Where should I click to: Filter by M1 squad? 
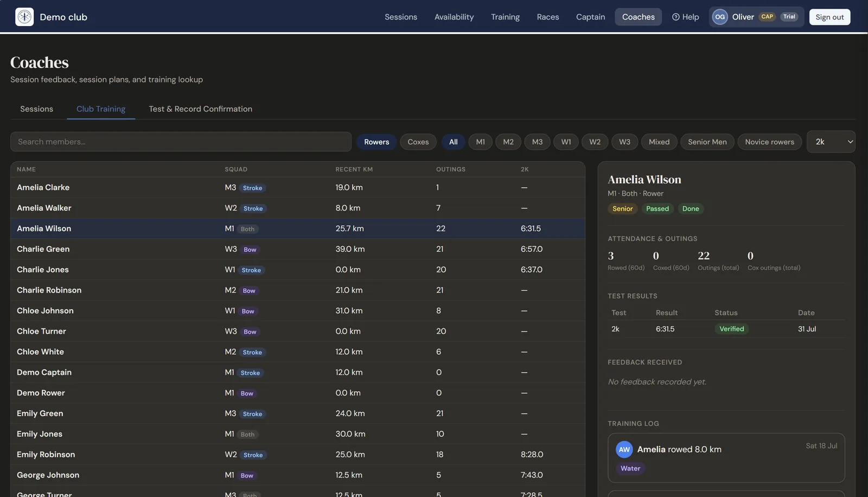click(x=481, y=142)
